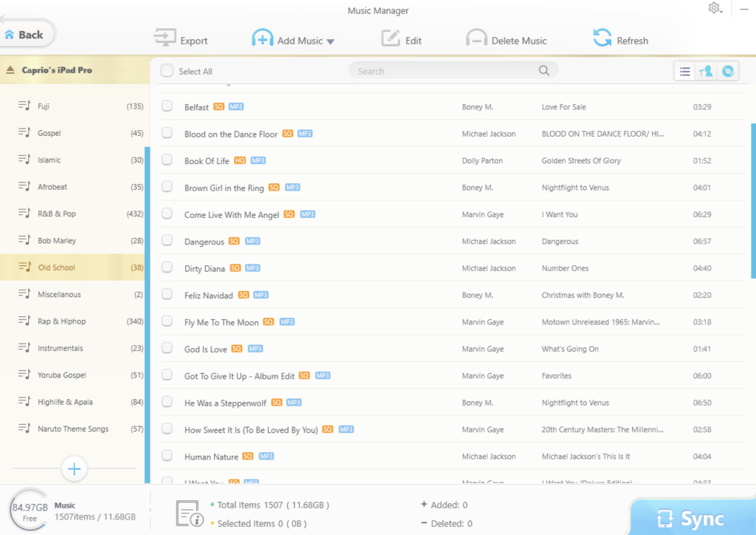The height and width of the screenshot is (535, 756).
Task: Open the Yoruba Gospel playlist
Action: [72, 375]
